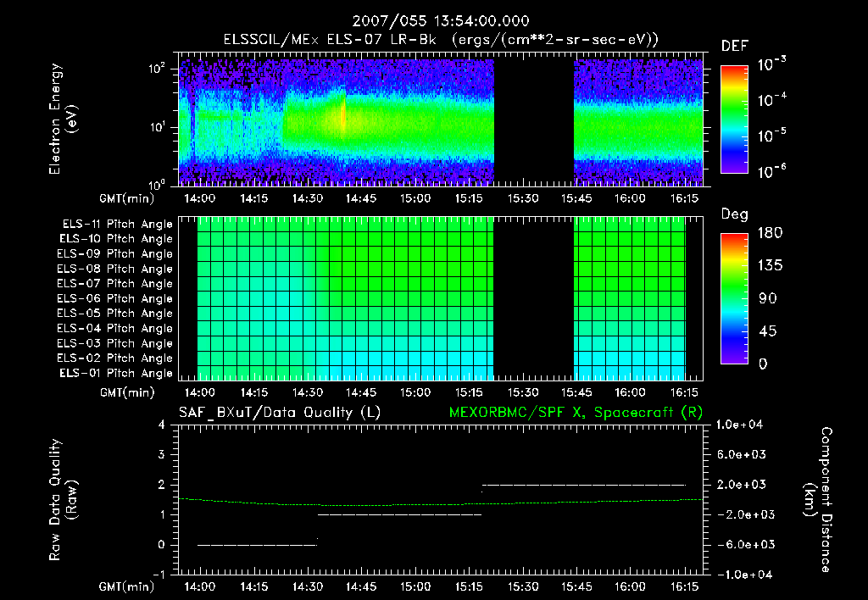This screenshot has width=868, height=600.
Task: Click the data quality line segment at level 1
Action: coord(400,514)
